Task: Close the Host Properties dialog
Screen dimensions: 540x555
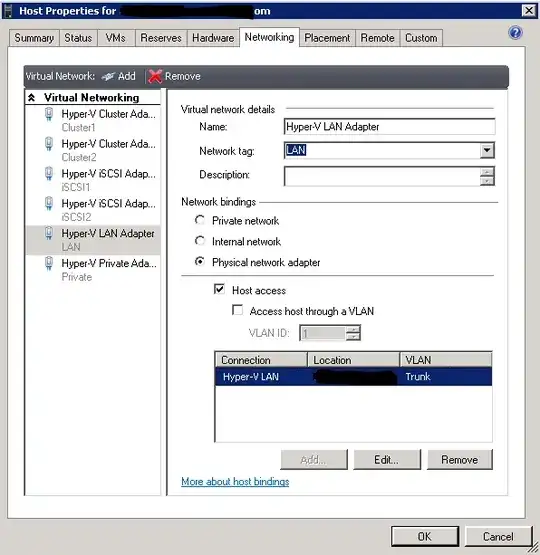Action: pos(529,11)
